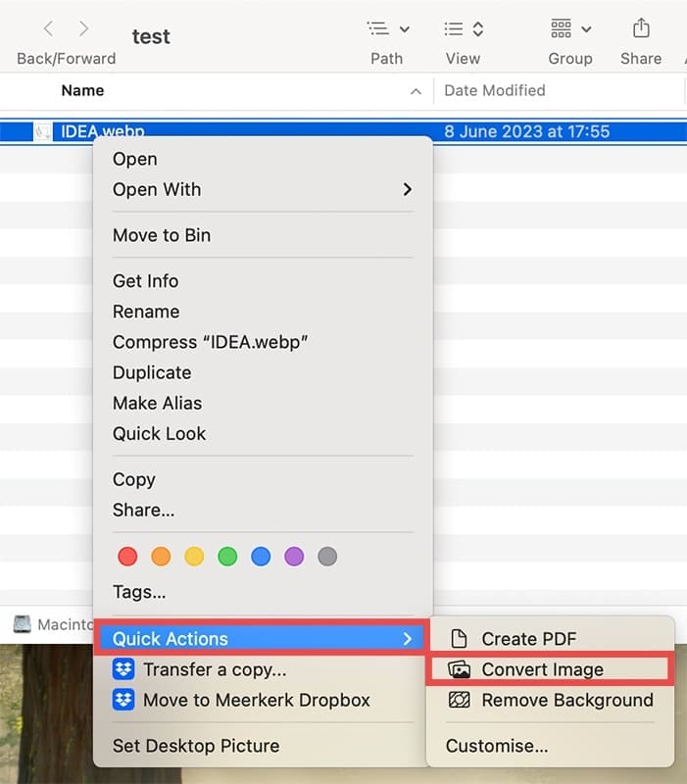Sort by the Date Modified column header

click(x=495, y=90)
